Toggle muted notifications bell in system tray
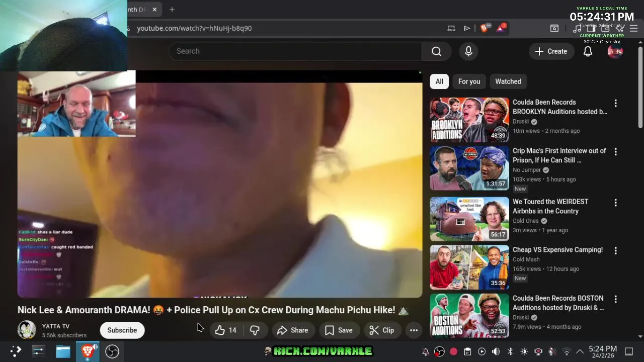Viewport: 644px width, 362px height. pos(425,351)
